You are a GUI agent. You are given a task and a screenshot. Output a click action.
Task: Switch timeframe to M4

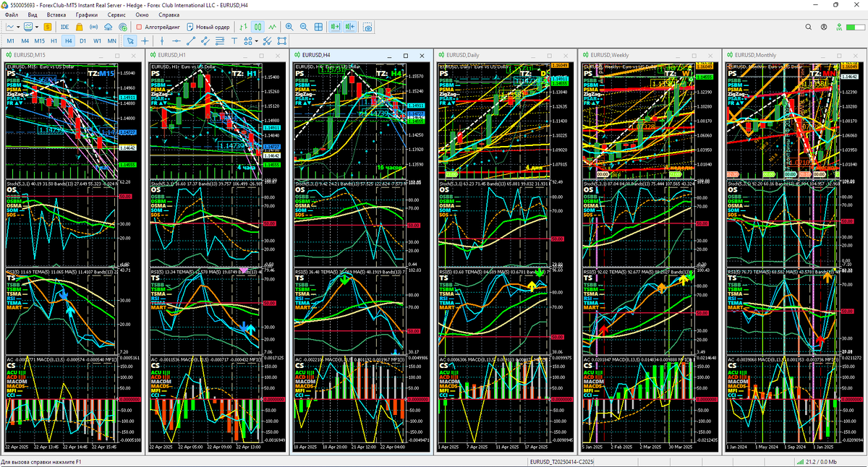(x=25, y=41)
